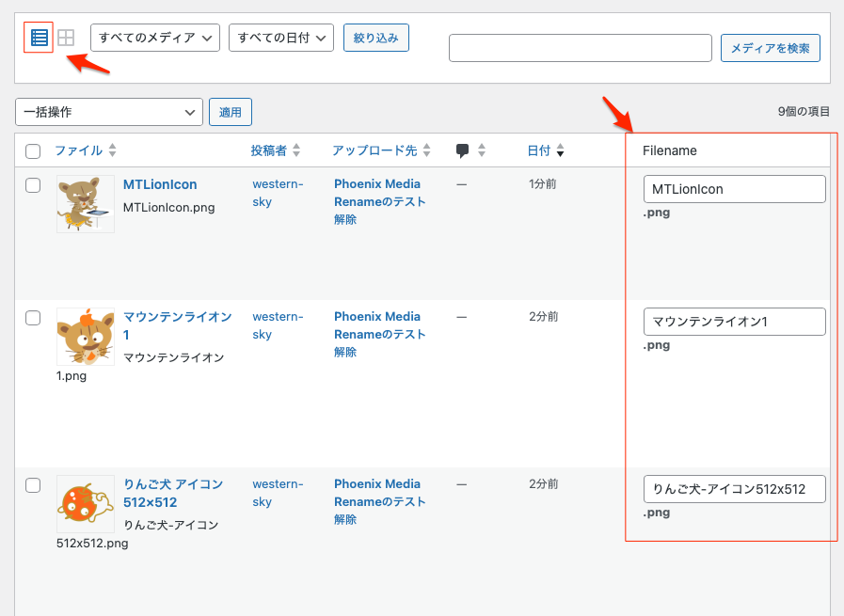Click the メディアを検索 search button

point(770,48)
